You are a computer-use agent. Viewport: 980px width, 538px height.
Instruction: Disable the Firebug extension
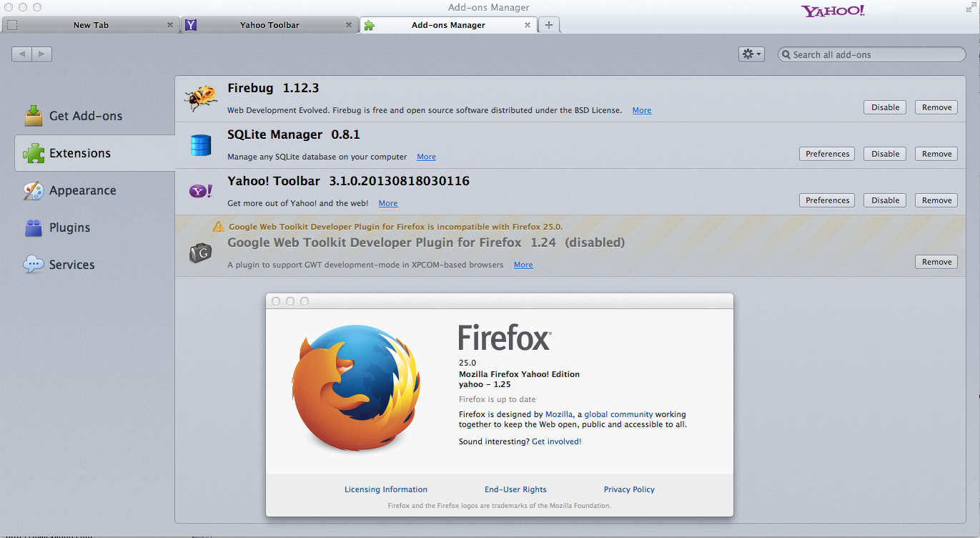pos(885,107)
